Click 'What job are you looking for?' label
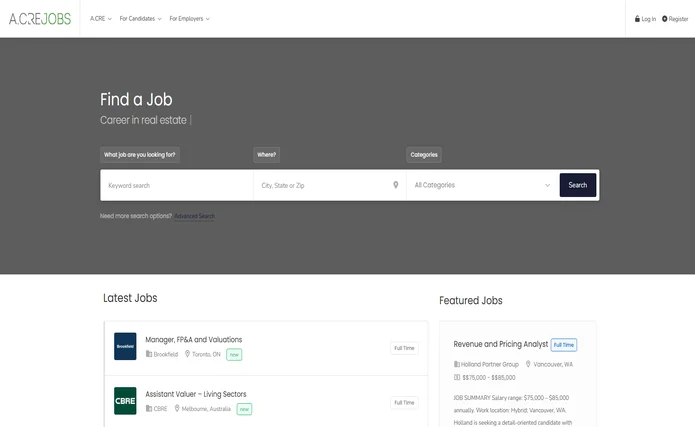The height and width of the screenshot is (427, 695). (140, 155)
